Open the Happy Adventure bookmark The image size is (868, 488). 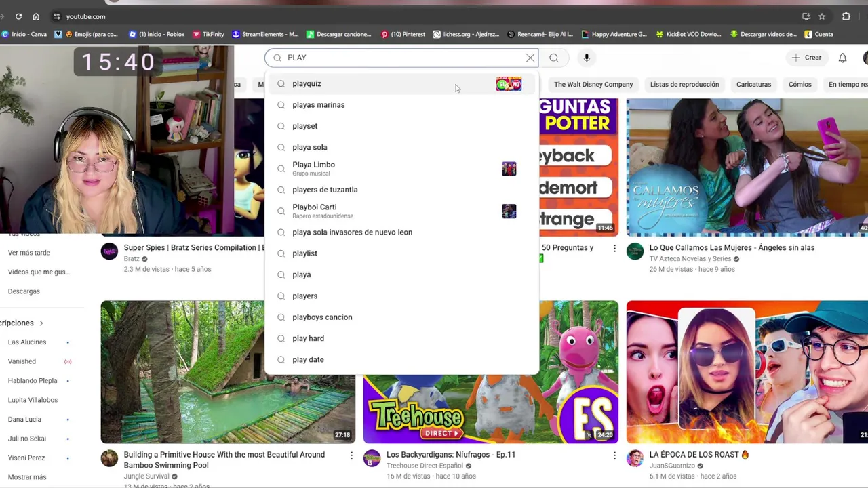tap(614, 34)
